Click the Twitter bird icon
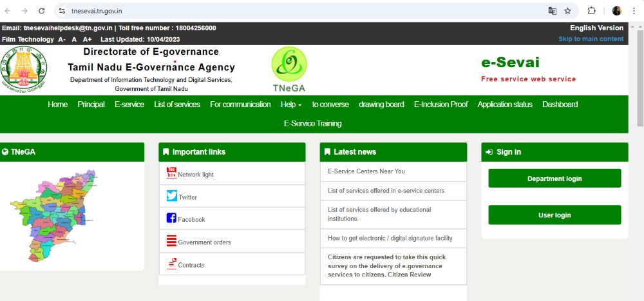 coord(172,196)
